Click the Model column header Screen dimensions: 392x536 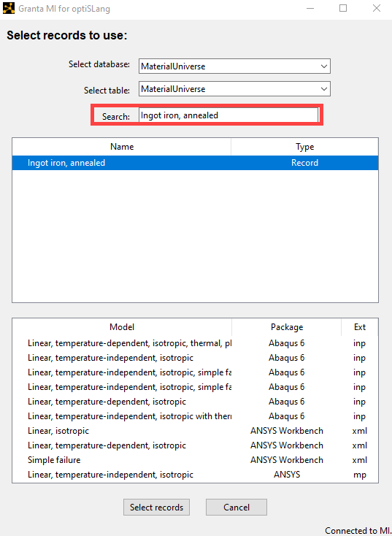pyautogui.click(x=122, y=327)
